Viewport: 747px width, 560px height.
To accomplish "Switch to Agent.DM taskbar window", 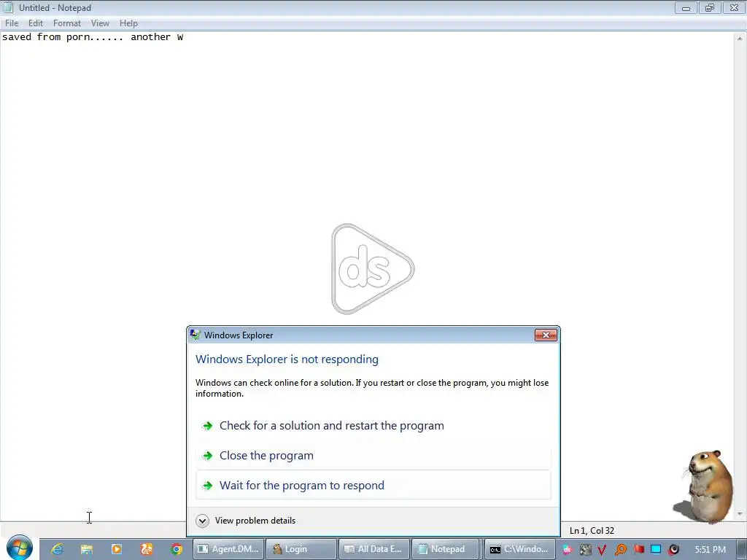I will click(228, 549).
